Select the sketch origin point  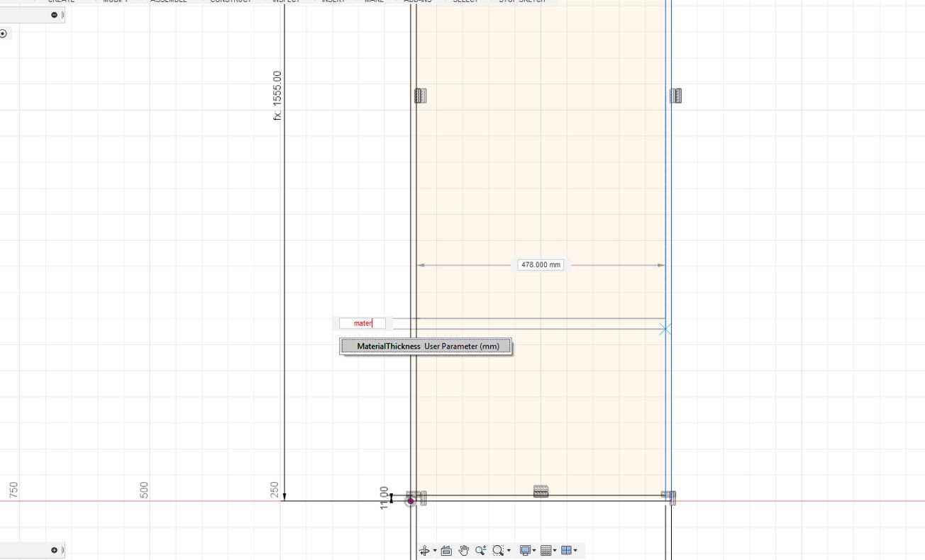click(x=411, y=501)
